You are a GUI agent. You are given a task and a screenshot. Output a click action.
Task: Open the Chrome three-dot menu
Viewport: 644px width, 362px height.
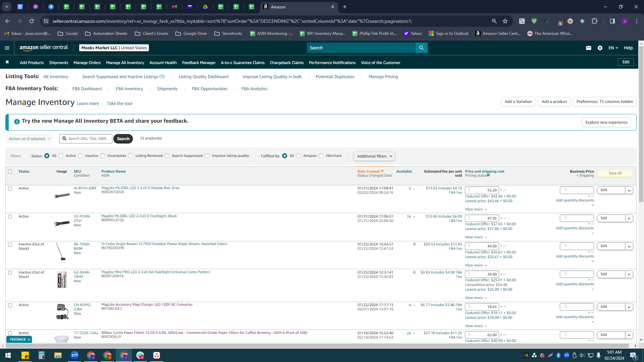coord(637,21)
